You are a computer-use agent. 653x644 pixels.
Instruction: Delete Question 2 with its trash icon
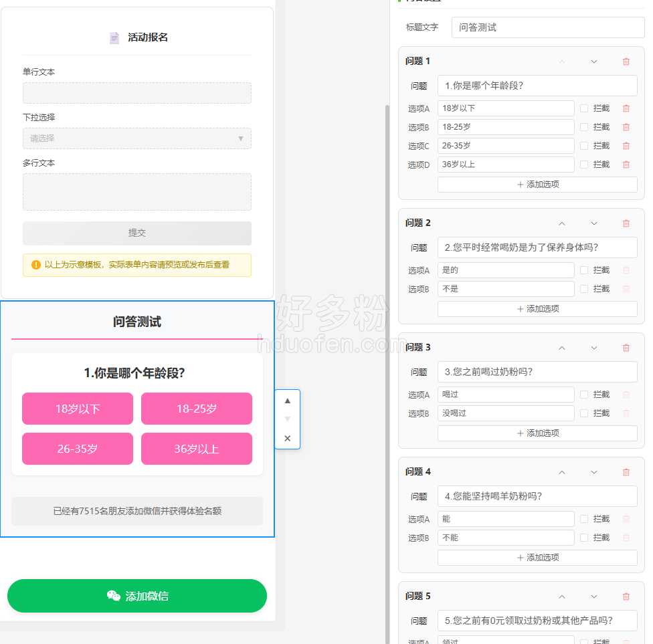[626, 223]
